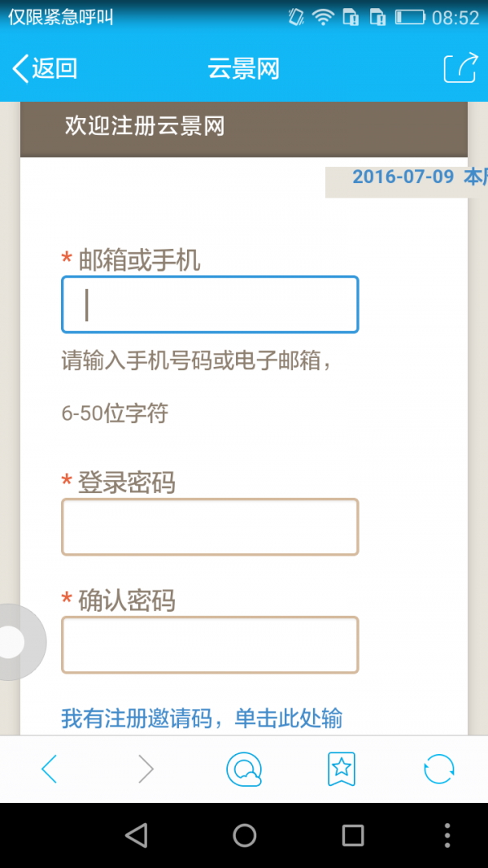The image size is (488, 868).
Task: Tap the browser back navigation arrow
Action: (x=49, y=768)
